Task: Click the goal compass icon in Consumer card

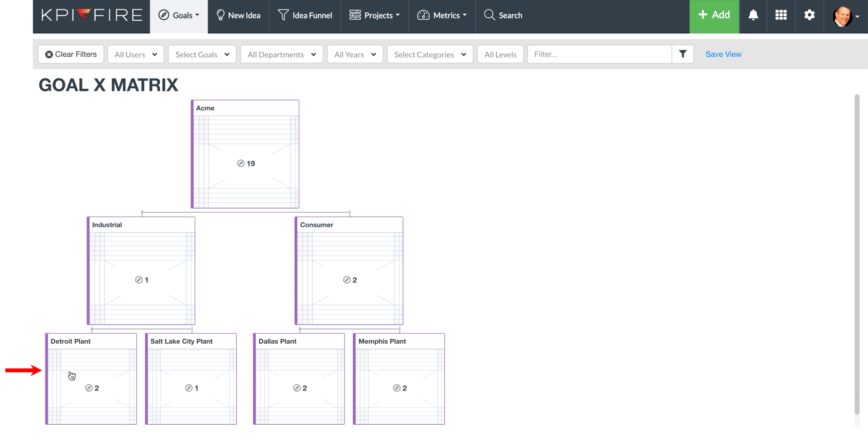Action: click(x=347, y=280)
